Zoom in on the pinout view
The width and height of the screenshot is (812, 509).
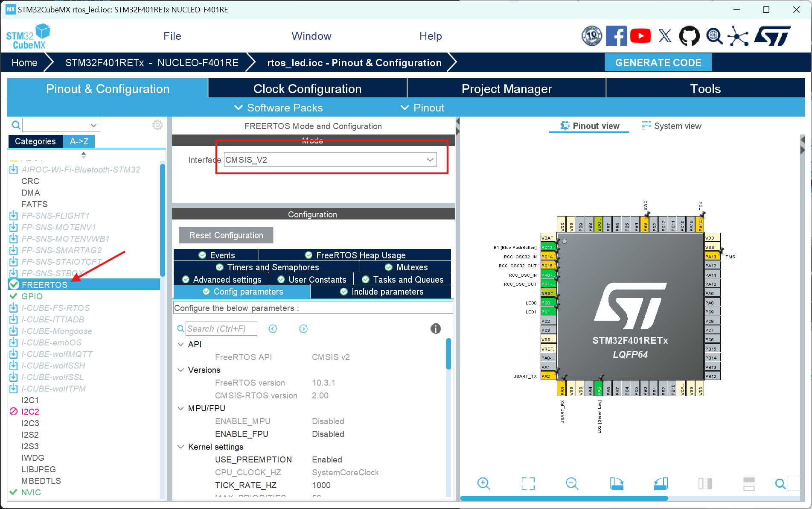click(483, 483)
